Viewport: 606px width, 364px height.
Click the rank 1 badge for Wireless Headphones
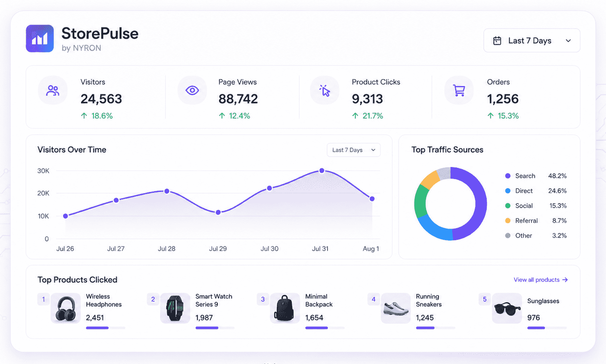point(44,299)
